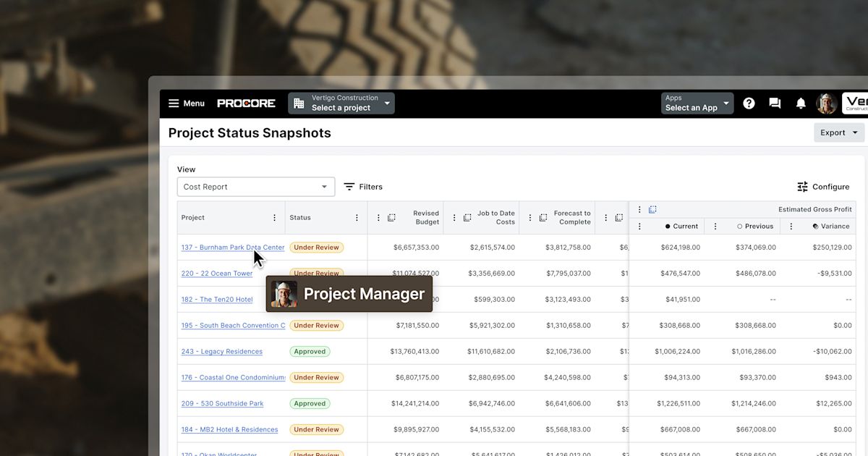This screenshot has height=456, width=868.
Task: Open Status column options menu
Action: (x=357, y=218)
